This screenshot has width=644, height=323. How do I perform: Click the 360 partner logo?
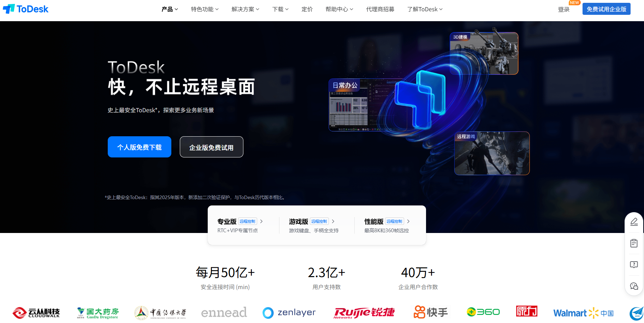pos(483,312)
